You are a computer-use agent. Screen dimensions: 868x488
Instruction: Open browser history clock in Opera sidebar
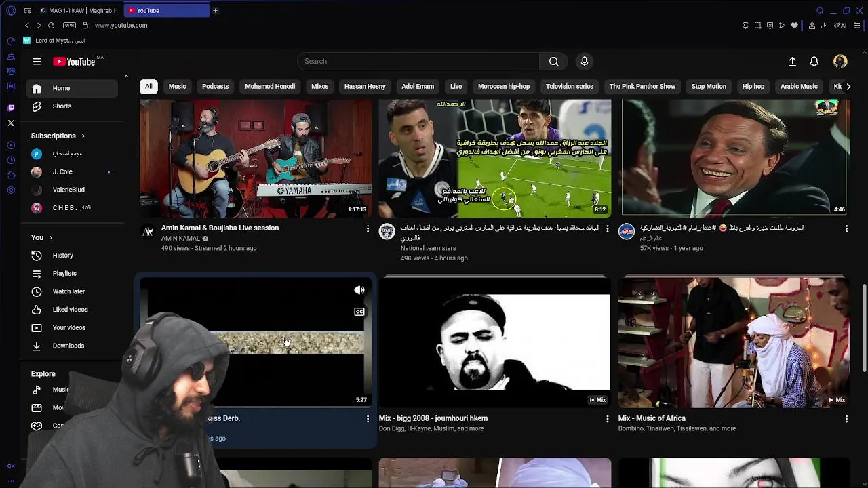pyautogui.click(x=11, y=160)
